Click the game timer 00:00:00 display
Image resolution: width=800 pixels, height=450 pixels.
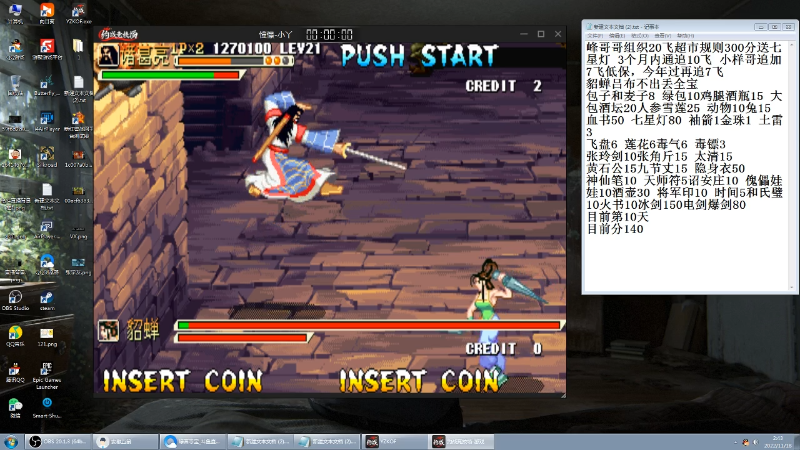point(330,35)
